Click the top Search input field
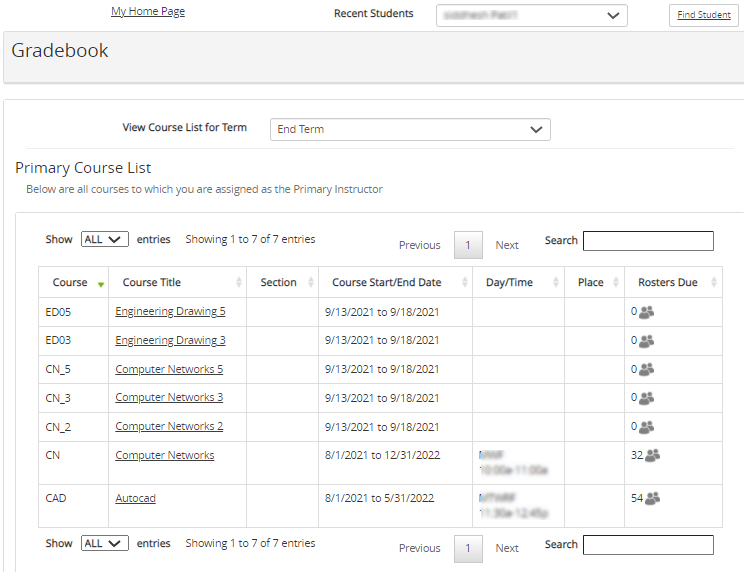The width and height of the screenshot is (744, 572). 648,241
